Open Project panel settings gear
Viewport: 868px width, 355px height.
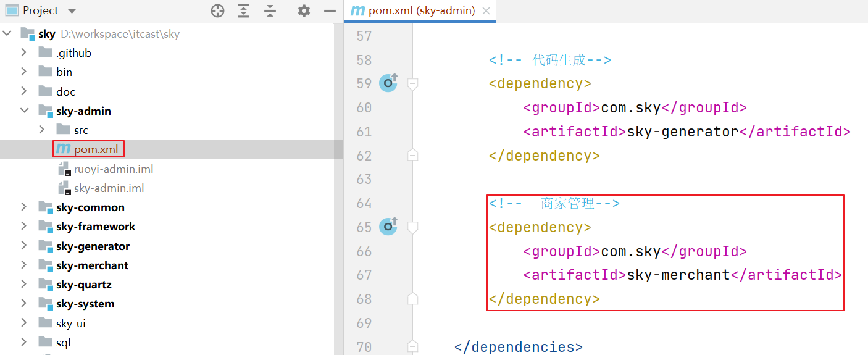point(303,10)
